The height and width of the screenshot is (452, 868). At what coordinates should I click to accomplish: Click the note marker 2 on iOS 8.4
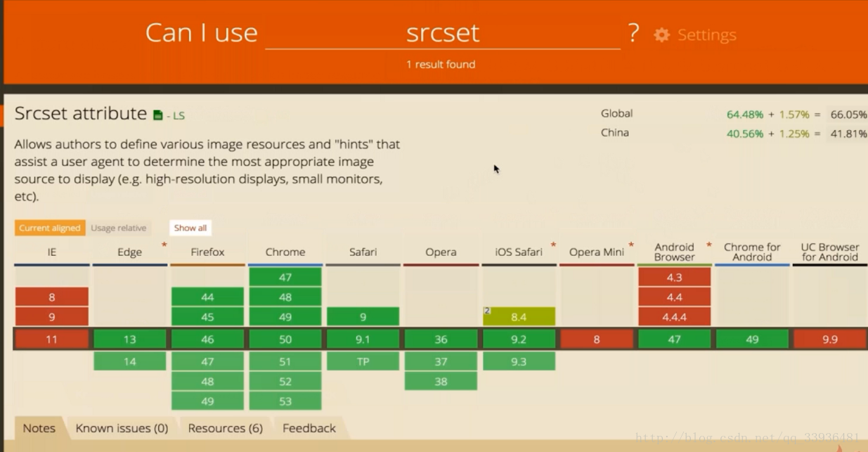[486, 311]
